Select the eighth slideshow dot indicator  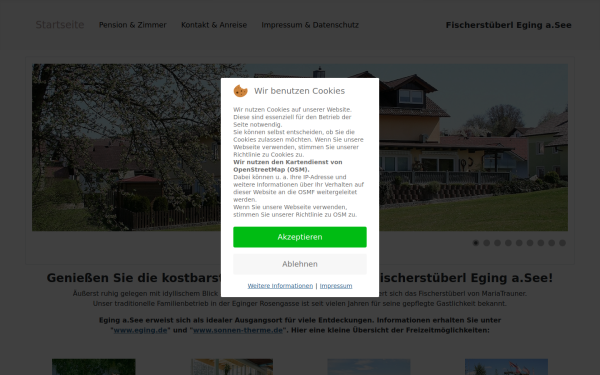pos(551,243)
